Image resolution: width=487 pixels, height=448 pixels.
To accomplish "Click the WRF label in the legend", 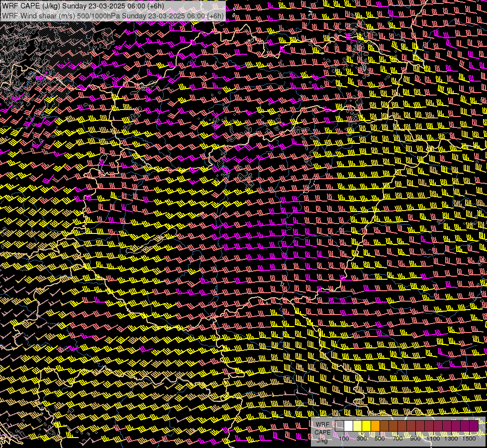I will pos(322,425).
